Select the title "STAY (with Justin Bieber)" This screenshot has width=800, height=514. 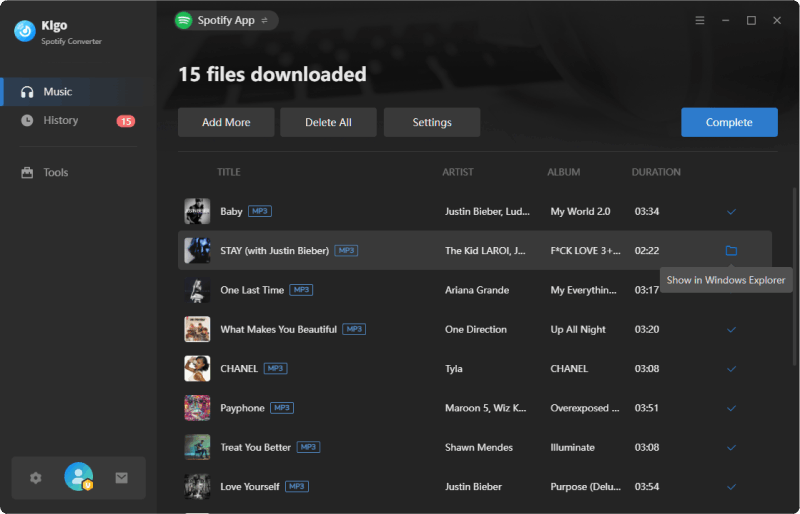(274, 251)
